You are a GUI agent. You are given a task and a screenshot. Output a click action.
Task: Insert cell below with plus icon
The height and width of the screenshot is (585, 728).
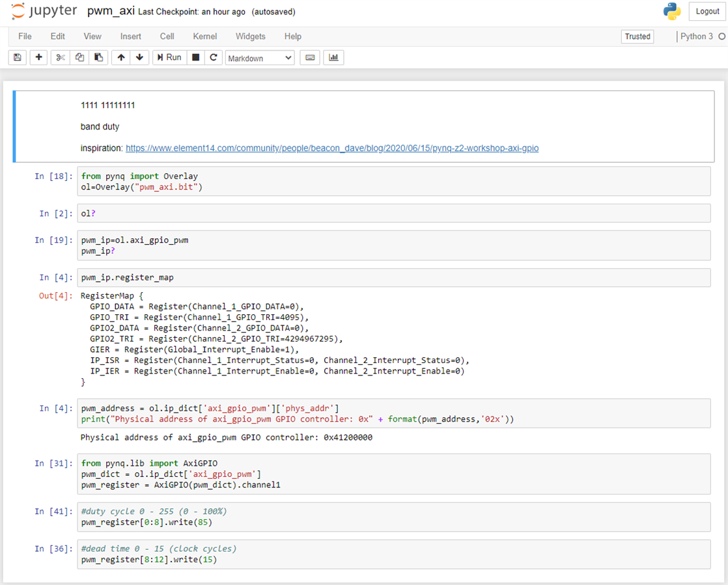click(39, 57)
